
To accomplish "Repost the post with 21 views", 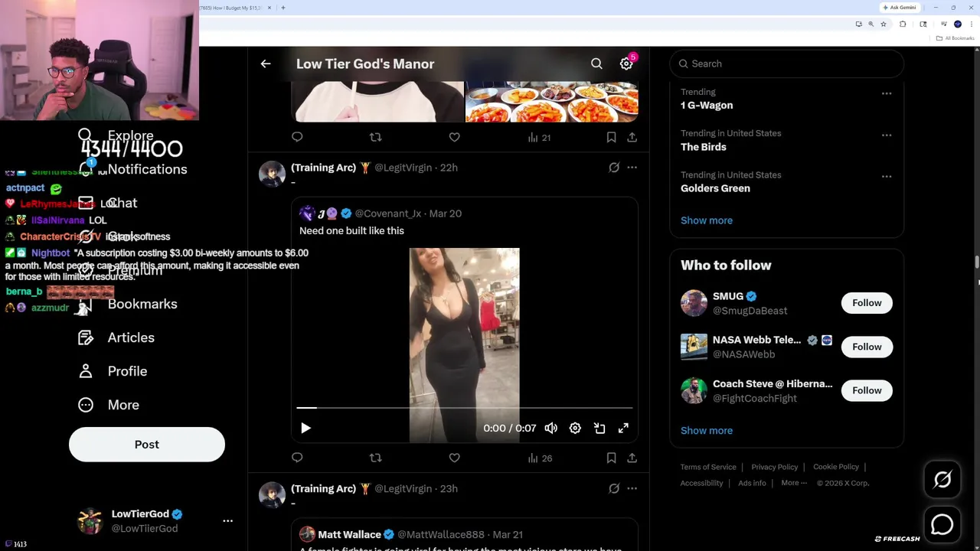I will tap(375, 137).
